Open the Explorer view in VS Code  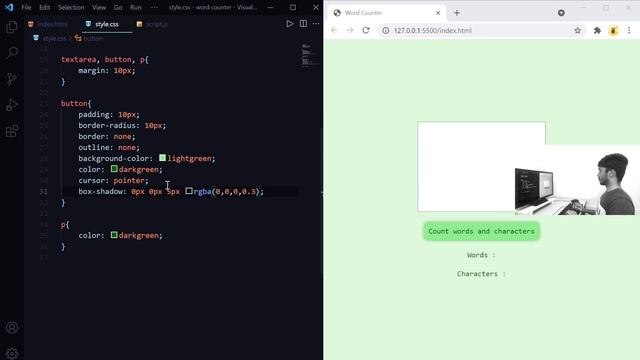[12, 27]
